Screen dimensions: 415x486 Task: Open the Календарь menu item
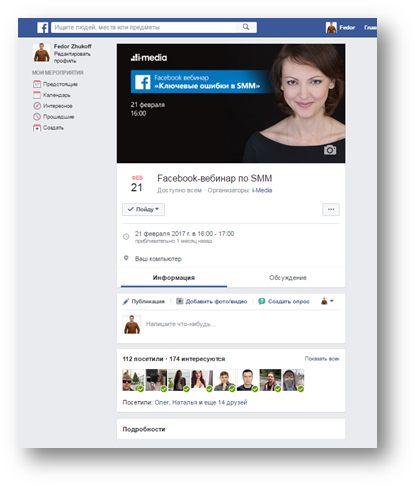(57, 95)
